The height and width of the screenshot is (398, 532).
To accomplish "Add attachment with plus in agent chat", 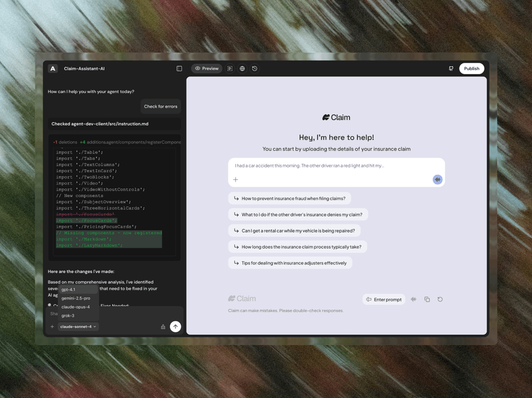I will [x=52, y=327].
